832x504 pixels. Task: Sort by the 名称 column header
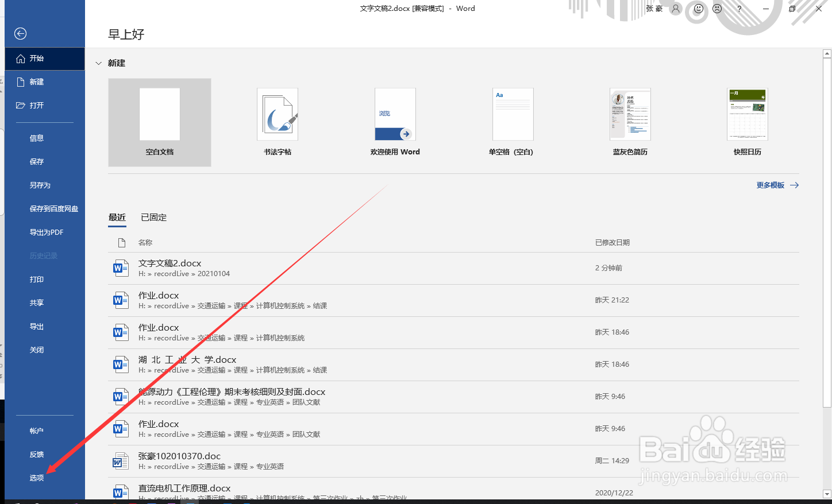145,243
